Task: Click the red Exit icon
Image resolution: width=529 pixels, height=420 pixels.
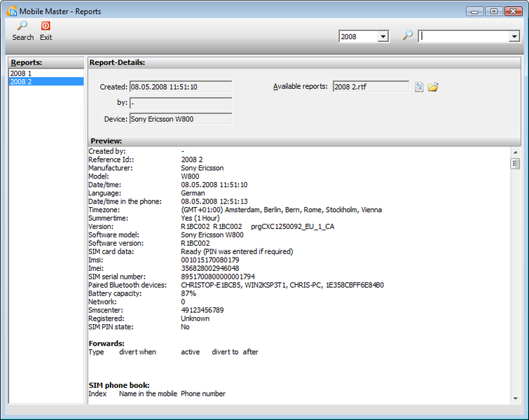Action: pyautogui.click(x=46, y=27)
